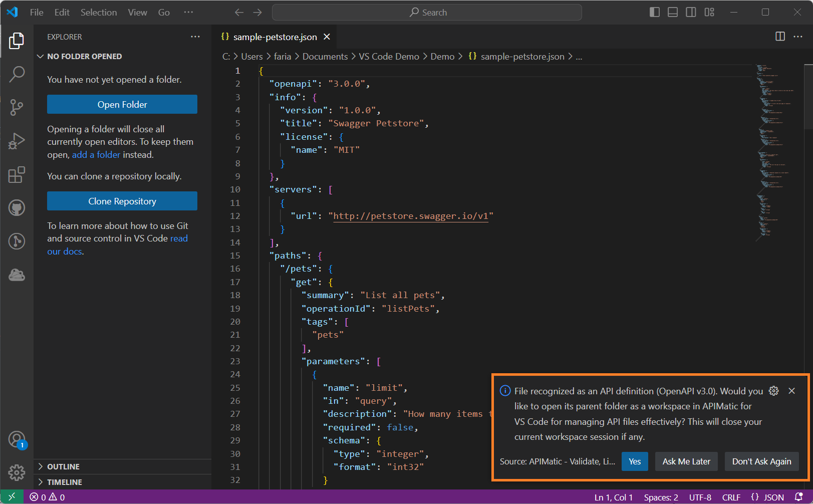813x504 pixels.
Task: Change line endings via CRLF
Action: pos(731,497)
